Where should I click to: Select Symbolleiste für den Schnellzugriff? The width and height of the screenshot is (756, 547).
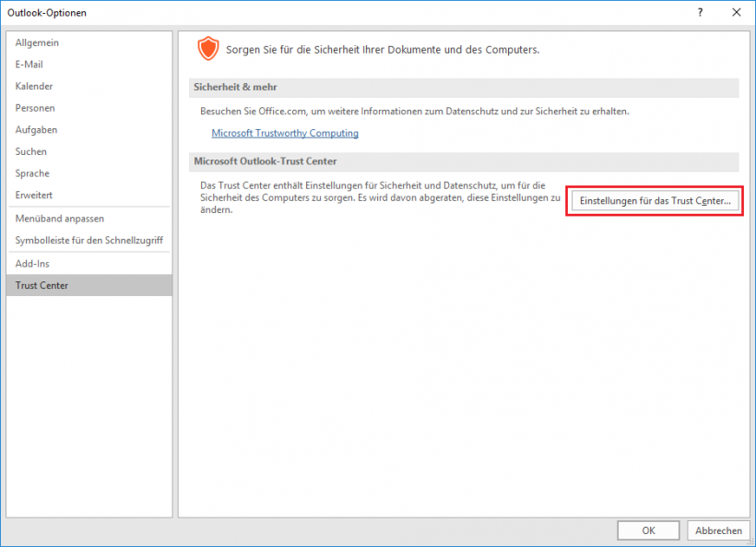(89, 241)
